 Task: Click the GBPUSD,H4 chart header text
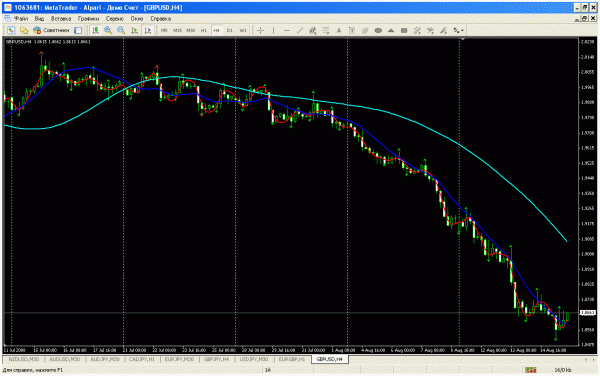(48, 41)
